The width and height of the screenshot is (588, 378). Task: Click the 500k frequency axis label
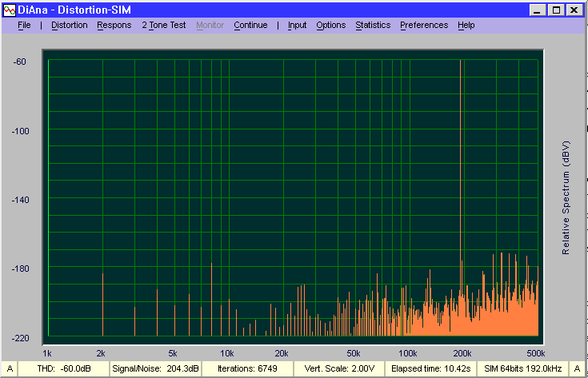(536, 353)
